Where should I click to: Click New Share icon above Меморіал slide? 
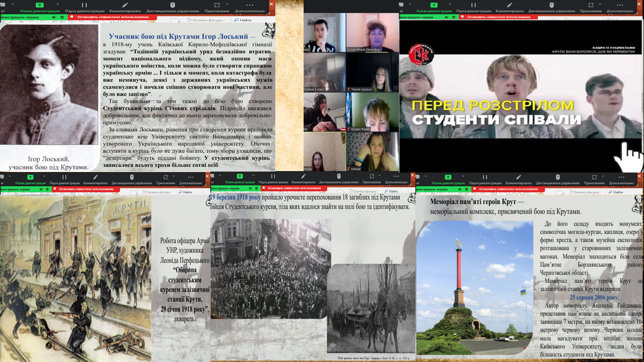coord(448,177)
